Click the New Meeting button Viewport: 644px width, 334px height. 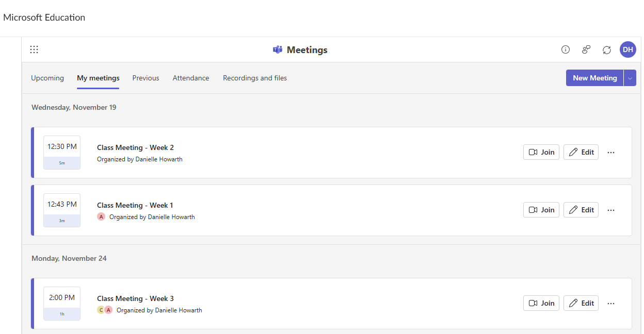pyautogui.click(x=595, y=78)
